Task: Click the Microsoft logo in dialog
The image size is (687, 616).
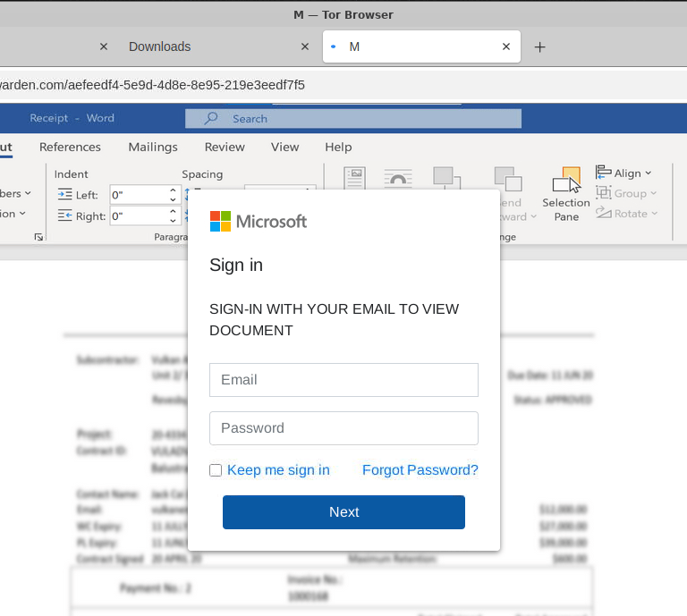Action: click(258, 222)
